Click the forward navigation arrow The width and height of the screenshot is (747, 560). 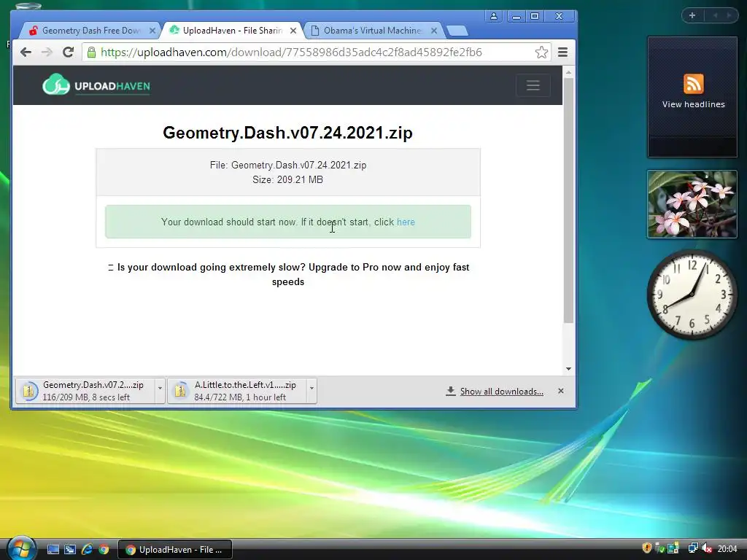[x=47, y=52]
